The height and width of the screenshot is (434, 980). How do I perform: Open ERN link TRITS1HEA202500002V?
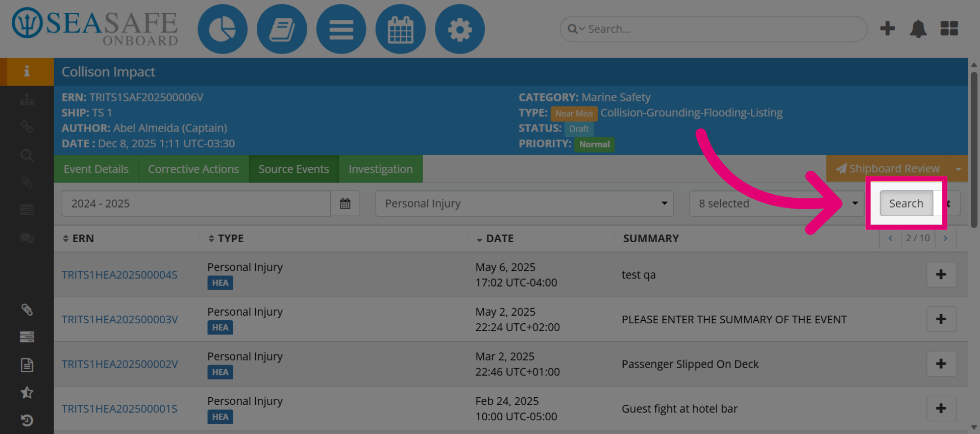point(120,364)
